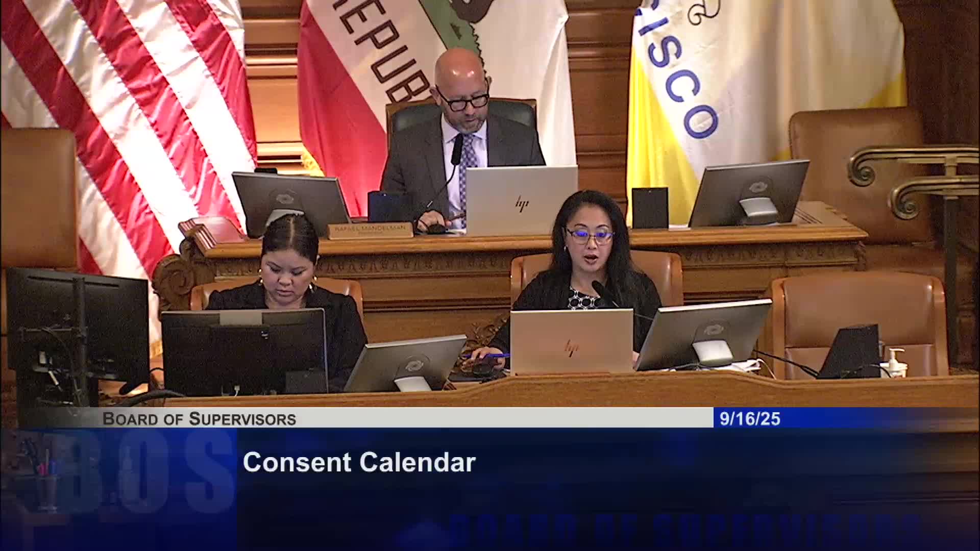Click the small black box on the upper desk
The height and width of the screenshot is (551, 980).
(650, 208)
